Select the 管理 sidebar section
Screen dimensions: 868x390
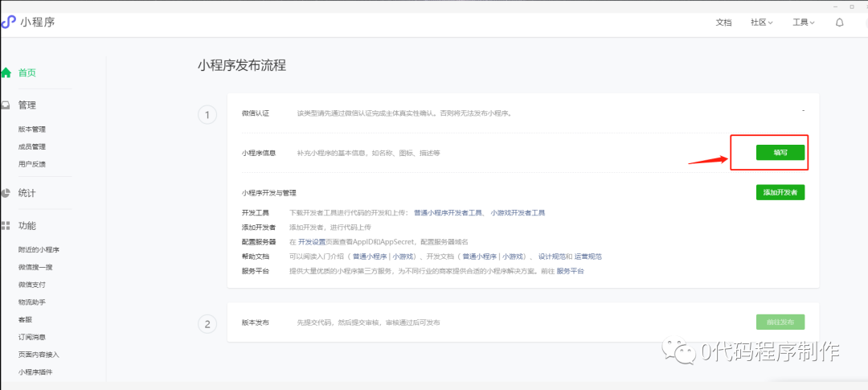point(27,105)
